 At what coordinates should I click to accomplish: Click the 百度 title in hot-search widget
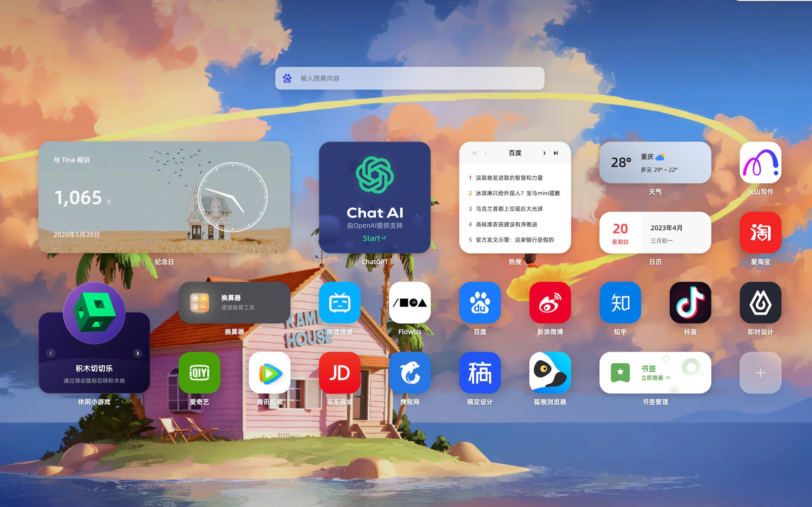(x=515, y=153)
